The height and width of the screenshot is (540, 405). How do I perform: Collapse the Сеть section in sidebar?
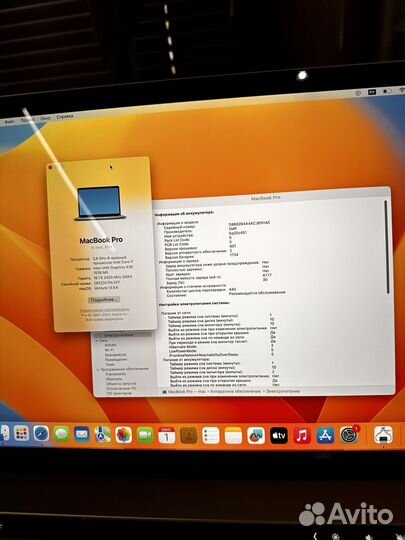97,340
